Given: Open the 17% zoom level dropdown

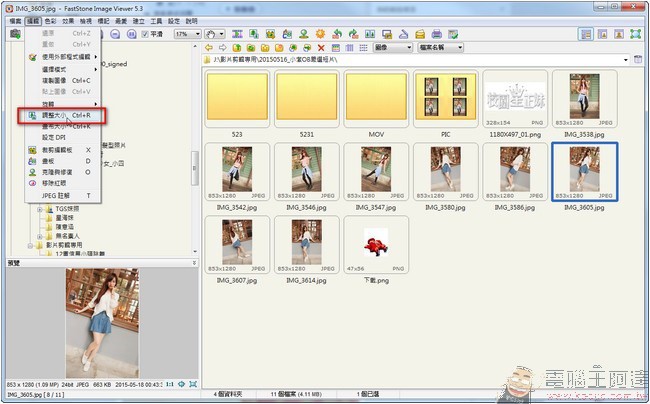Looking at the screenshot, I should click(187, 34).
